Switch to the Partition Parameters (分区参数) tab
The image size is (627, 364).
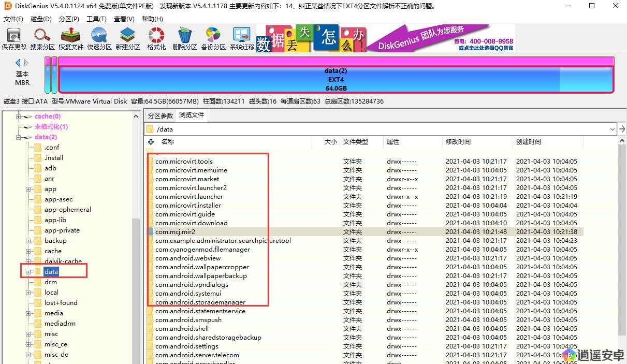pos(160,115)
